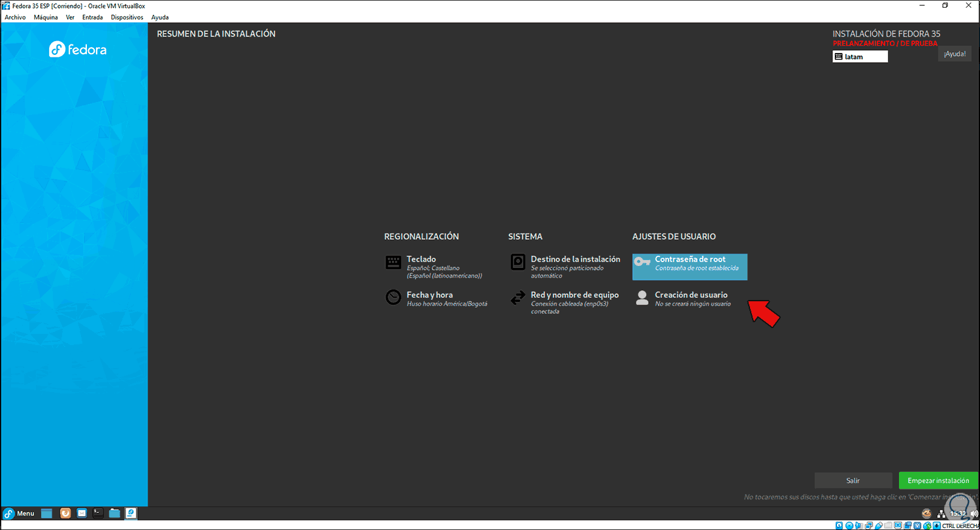This screenshot has width=980, height=530.
Task: Open the Ver menu
Action: 70,18
